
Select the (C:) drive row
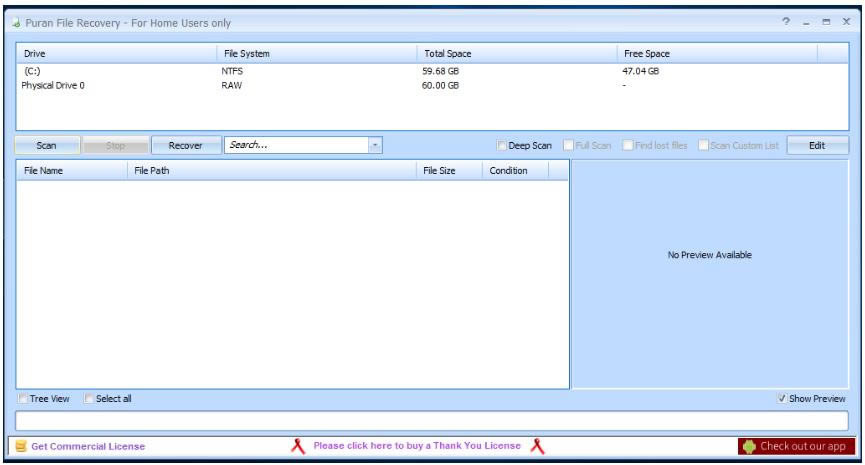pyautogui.click(x=432, y=71)
